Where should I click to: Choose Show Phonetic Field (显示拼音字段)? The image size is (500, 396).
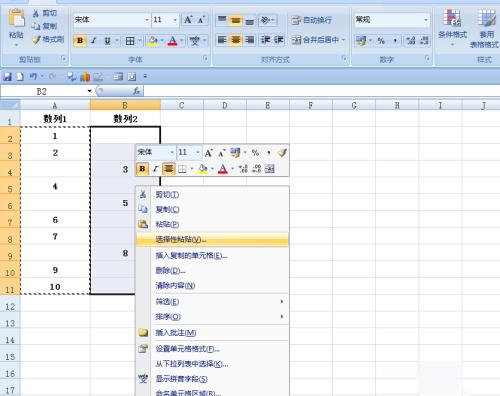coord(212,379)
